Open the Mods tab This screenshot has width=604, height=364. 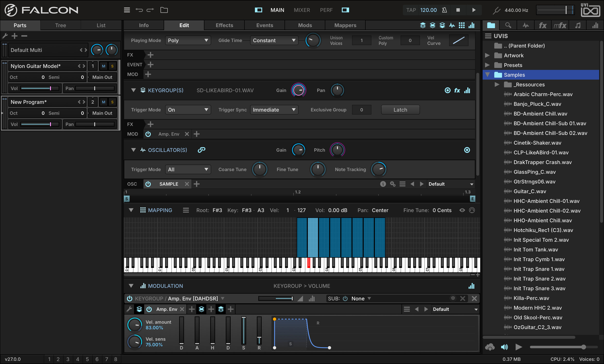[305, 25]
